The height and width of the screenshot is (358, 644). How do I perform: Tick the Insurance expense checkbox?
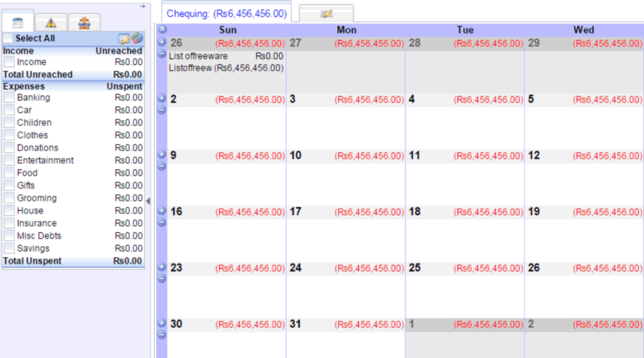pyautogui.click(x=9, y=223)
